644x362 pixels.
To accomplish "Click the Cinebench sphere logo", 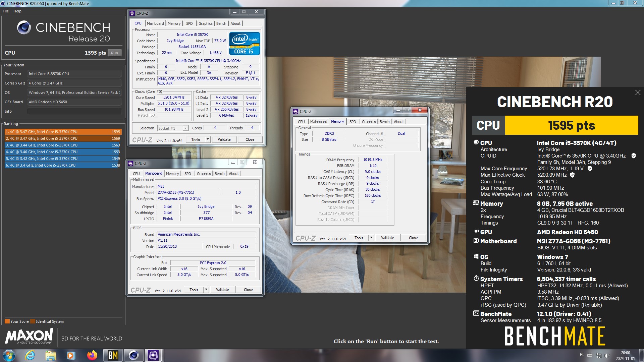I will click(x=24, y=27).
